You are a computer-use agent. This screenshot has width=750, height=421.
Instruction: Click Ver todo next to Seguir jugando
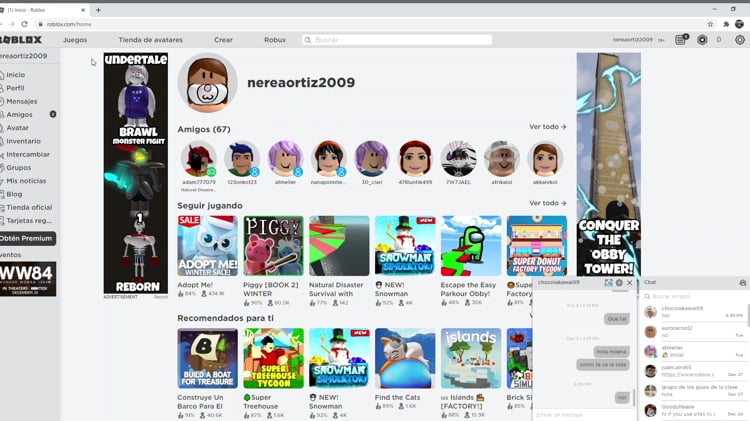click(x=547, y=203)
